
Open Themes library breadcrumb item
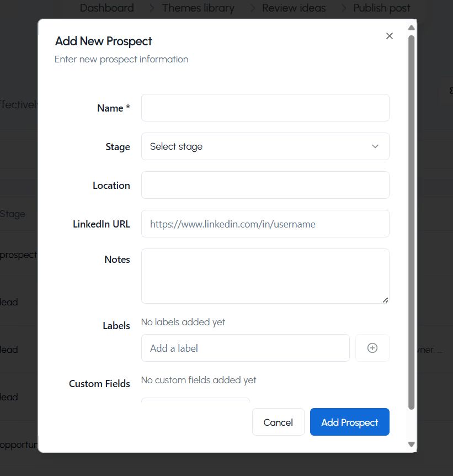coord(198,8)
